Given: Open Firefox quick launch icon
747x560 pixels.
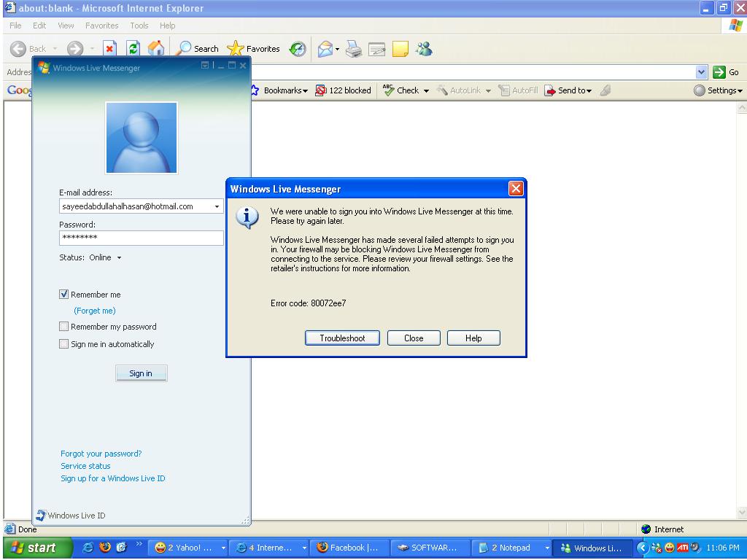Looking at the screenshot, I should 105,548.
